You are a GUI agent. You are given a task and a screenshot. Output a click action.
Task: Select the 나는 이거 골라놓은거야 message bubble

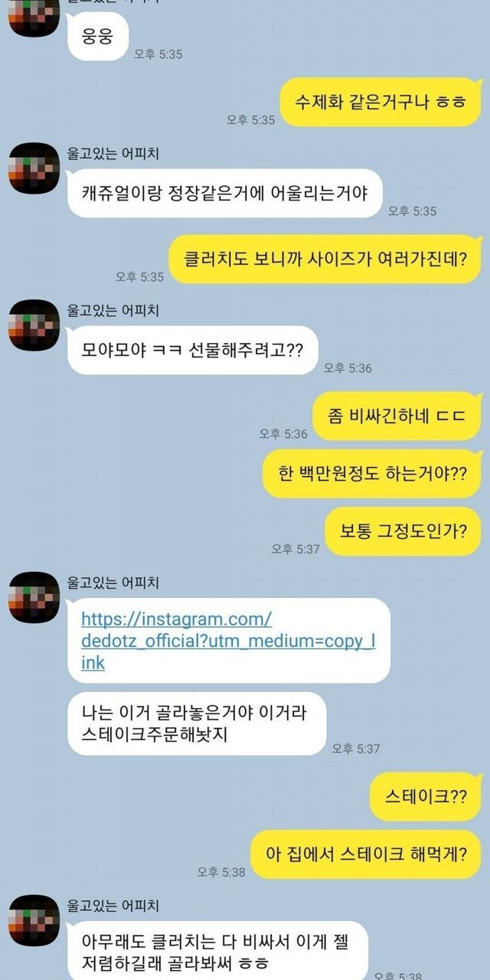197,724
